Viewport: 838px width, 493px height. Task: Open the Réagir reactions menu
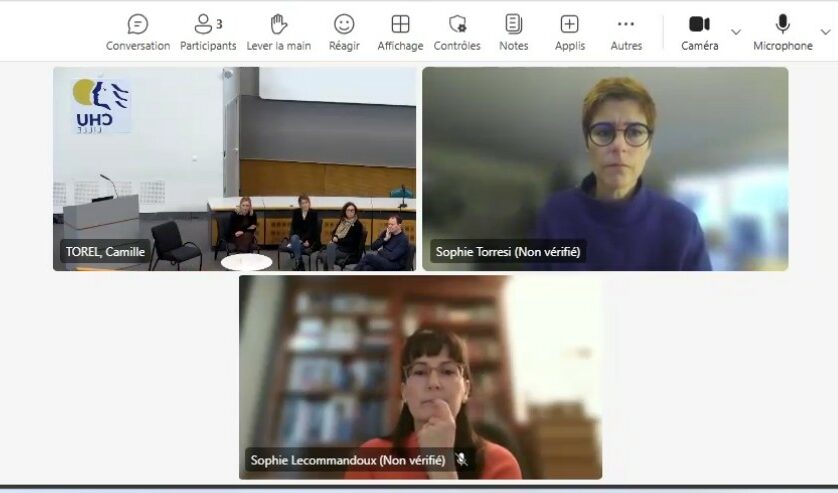coord(344,32)
